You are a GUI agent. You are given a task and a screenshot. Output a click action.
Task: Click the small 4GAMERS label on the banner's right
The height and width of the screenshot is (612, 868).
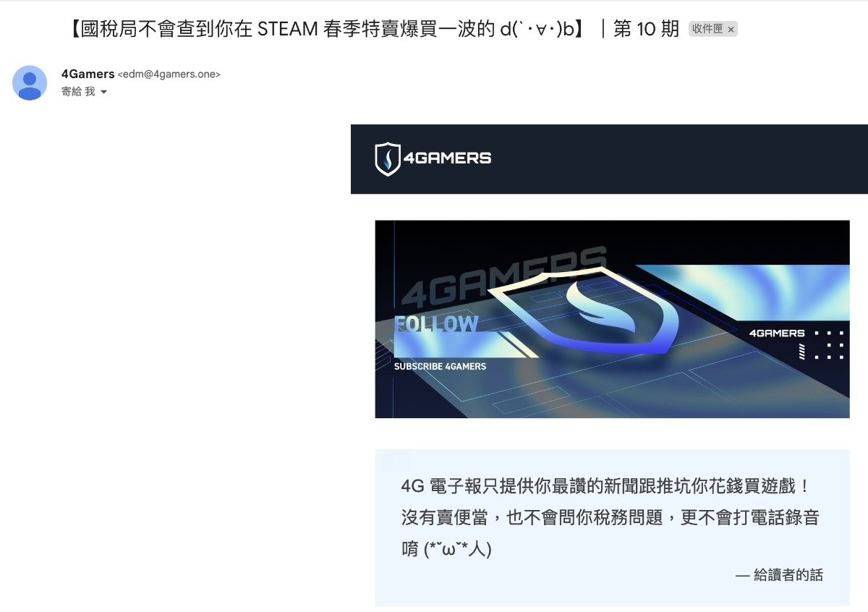pos(777,333)
